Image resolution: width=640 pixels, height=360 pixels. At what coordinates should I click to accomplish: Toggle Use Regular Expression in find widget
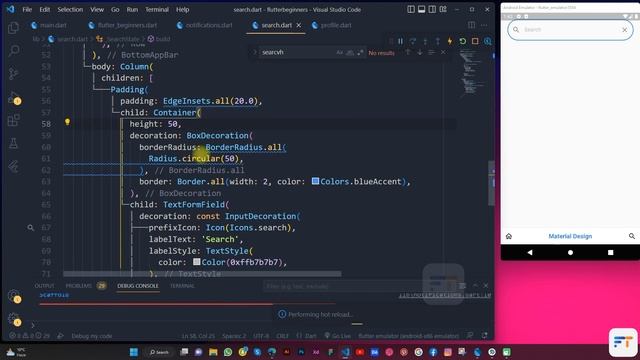(360, 52)
